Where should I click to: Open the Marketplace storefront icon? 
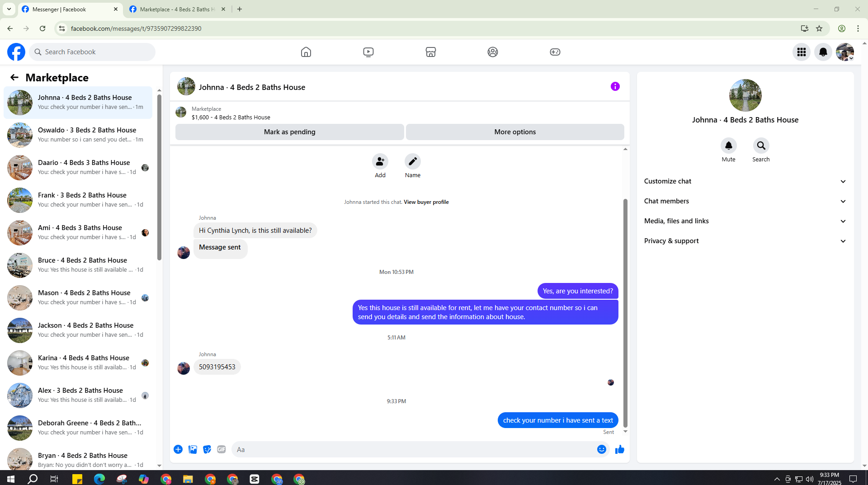point(431,52)
